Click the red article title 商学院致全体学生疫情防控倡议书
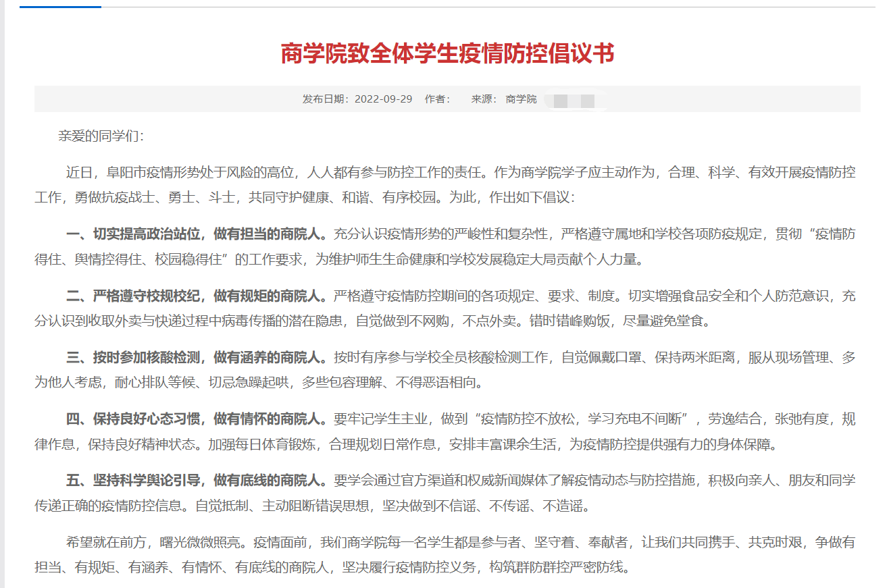This screenshot has width=889, height=588. coord(447,53)
